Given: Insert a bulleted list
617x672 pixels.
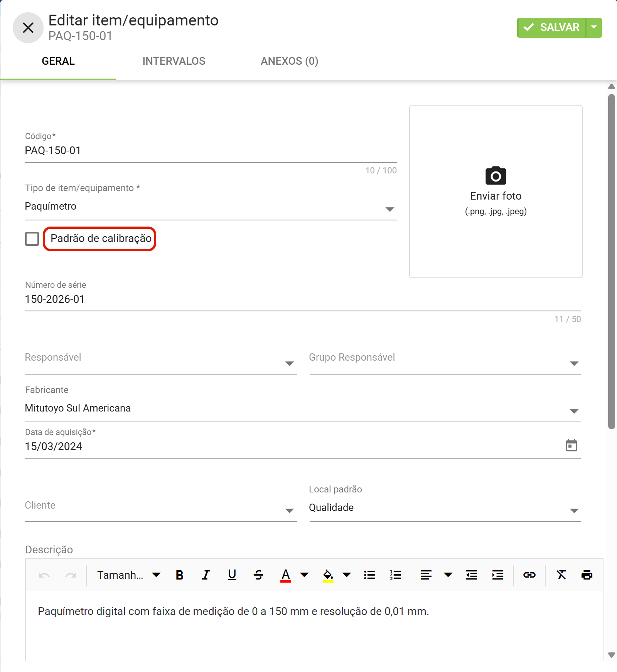Looking at the screenshot, I should click(x=369, y=575).
